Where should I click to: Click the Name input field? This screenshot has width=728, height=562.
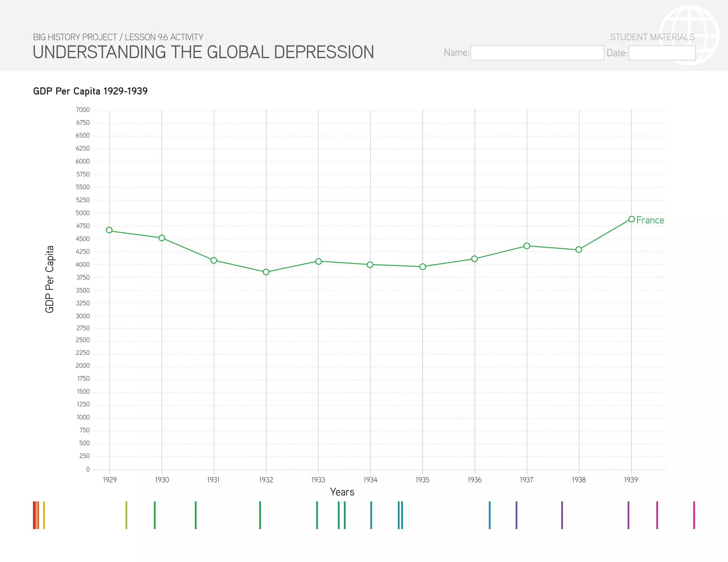tap(537, 53)
